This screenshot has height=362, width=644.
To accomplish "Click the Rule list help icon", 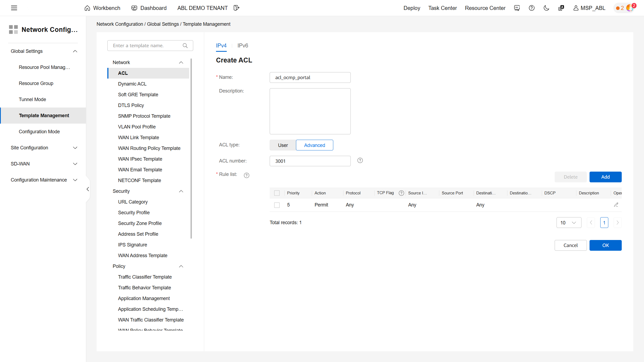I will click(247, 175).
